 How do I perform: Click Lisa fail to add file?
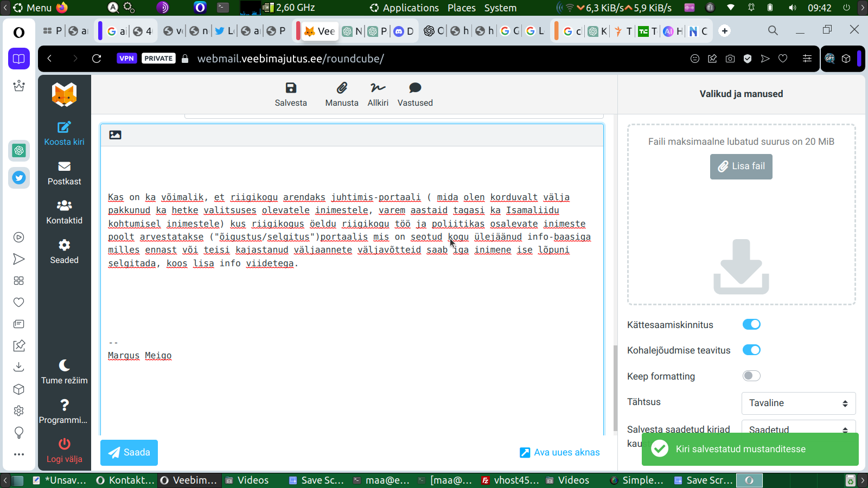point(741,166)
